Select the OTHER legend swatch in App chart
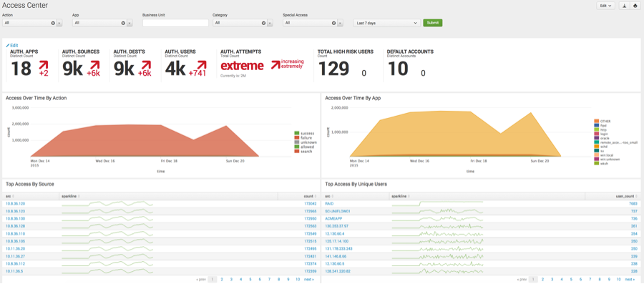The width and height of the screenshot is (644, 284). [x=596, y=121]
